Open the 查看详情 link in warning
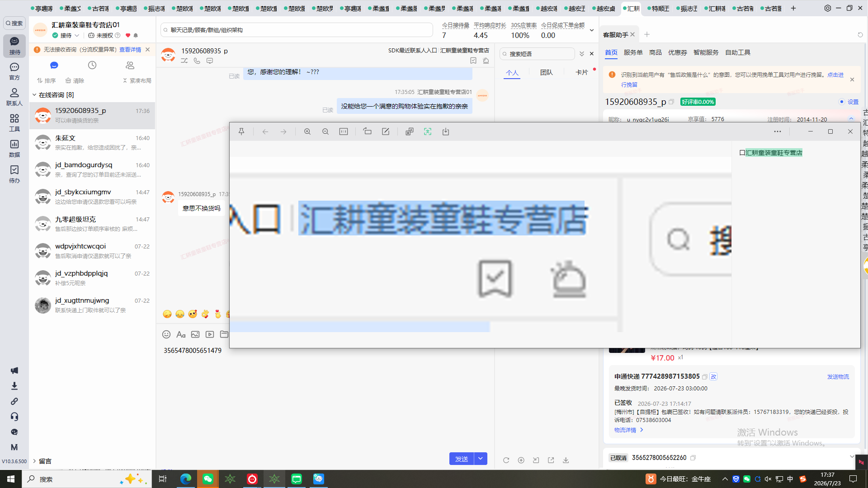This screenshot has height=488, width=868. pyautogui.click(x=130, y=50)
